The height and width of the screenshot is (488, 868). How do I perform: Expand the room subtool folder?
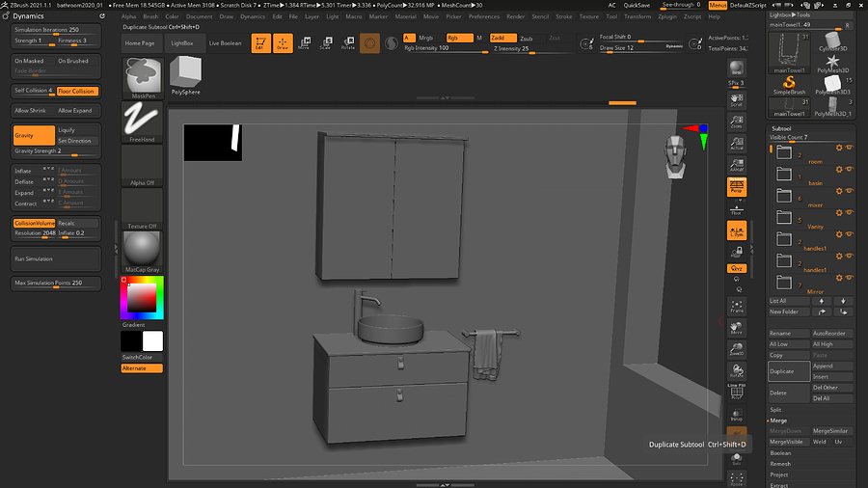tap(784, 152)
